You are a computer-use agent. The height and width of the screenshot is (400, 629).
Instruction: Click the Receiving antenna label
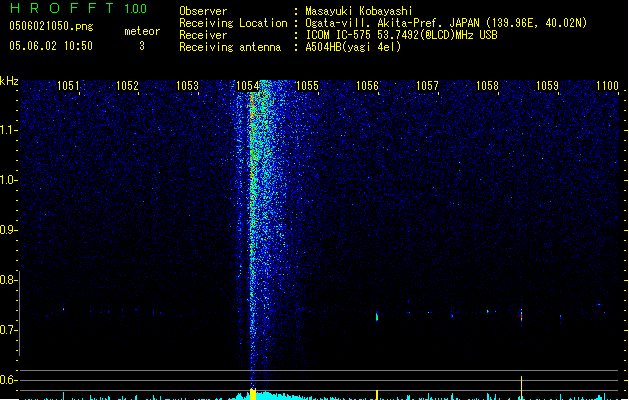coord(230,47)
